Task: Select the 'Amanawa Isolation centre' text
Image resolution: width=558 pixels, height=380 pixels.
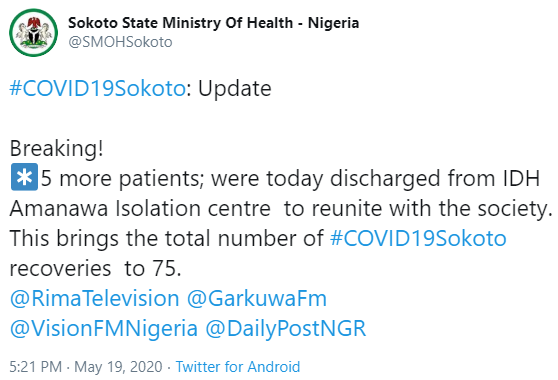Action: 140,208
